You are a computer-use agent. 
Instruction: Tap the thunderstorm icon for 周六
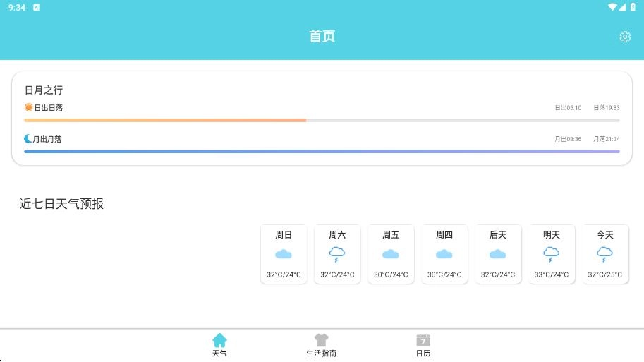[337, 254]
